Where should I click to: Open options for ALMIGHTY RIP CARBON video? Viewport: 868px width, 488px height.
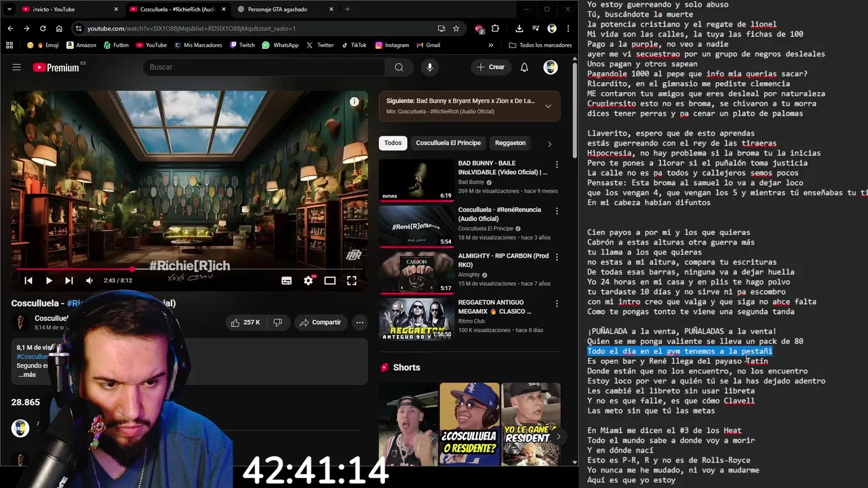tap(557, 258)
